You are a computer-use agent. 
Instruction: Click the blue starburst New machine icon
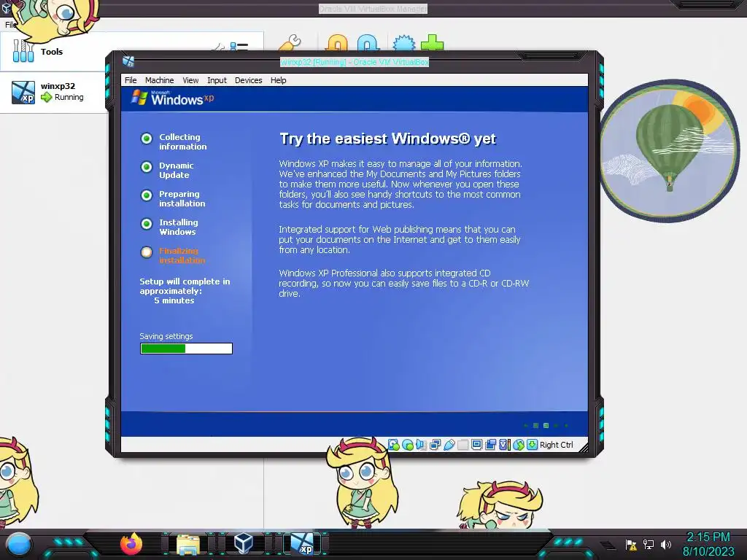404,43
